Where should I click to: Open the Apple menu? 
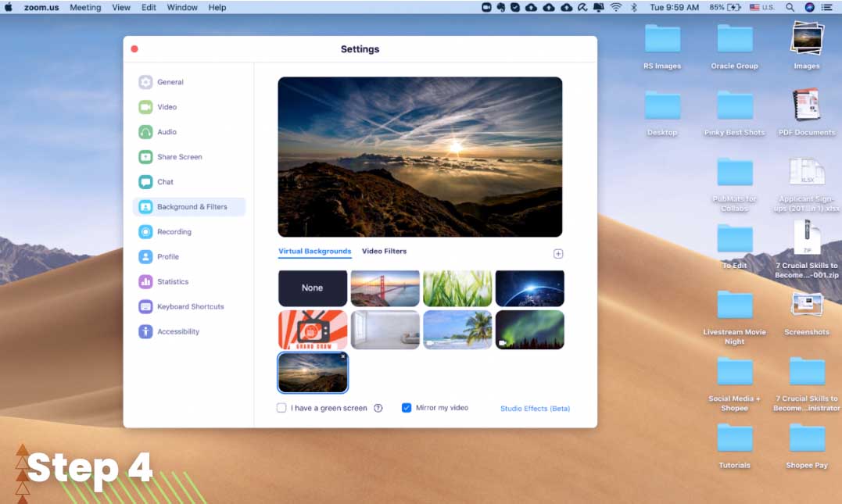tap(8, 8)
